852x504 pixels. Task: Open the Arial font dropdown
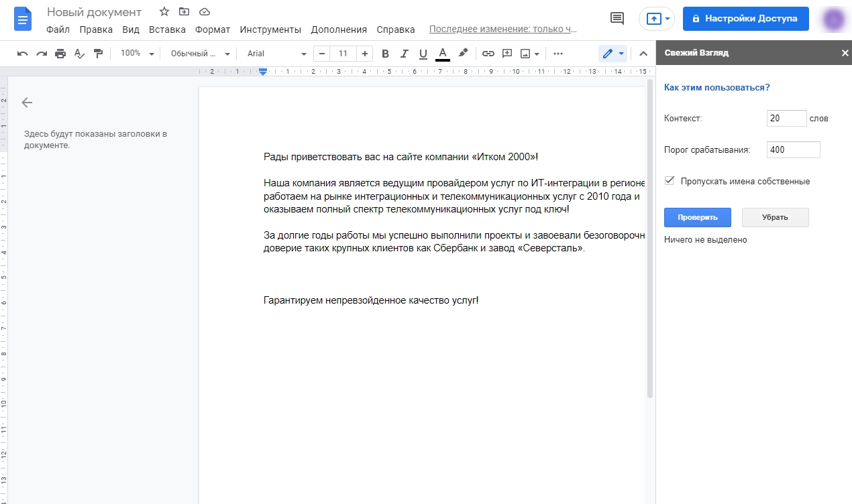[x=276, y=54]
